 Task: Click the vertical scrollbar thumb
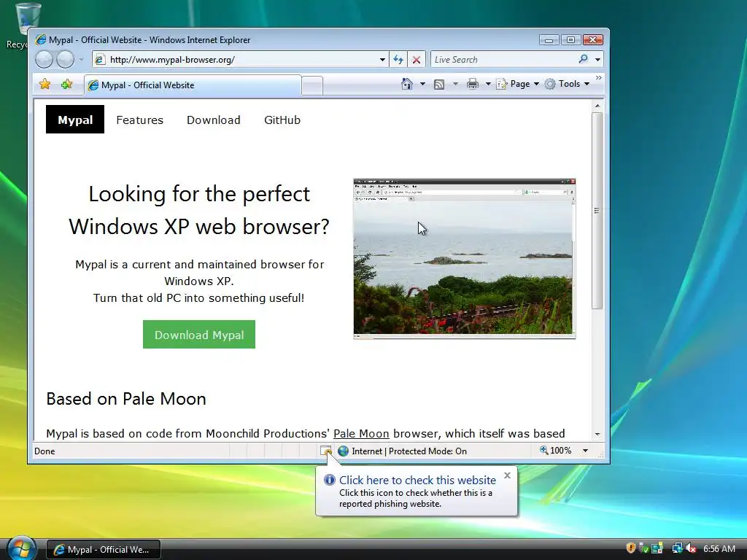[x=597, y=211]
